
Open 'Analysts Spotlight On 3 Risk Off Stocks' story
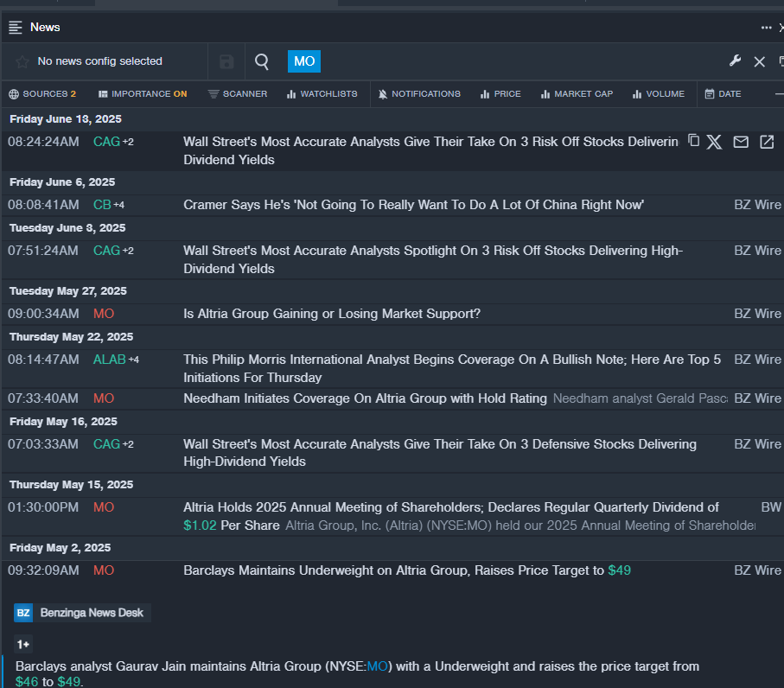433,259
